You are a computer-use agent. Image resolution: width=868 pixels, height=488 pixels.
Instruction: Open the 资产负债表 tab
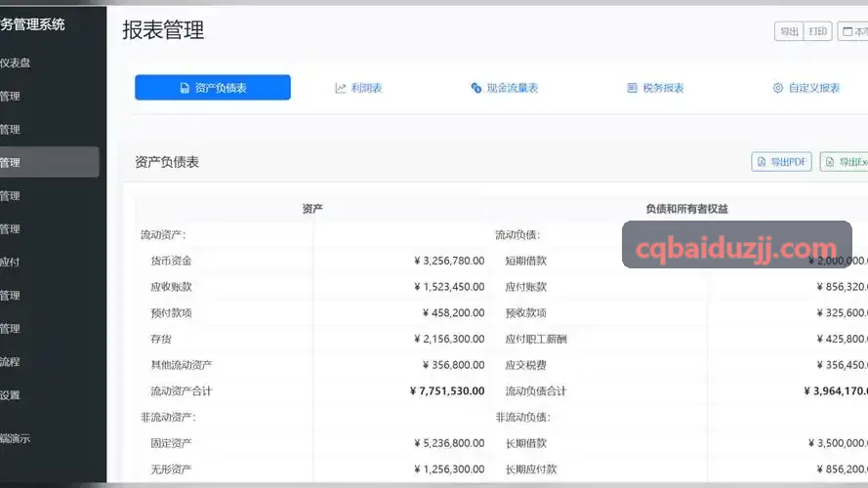point(213,88)
